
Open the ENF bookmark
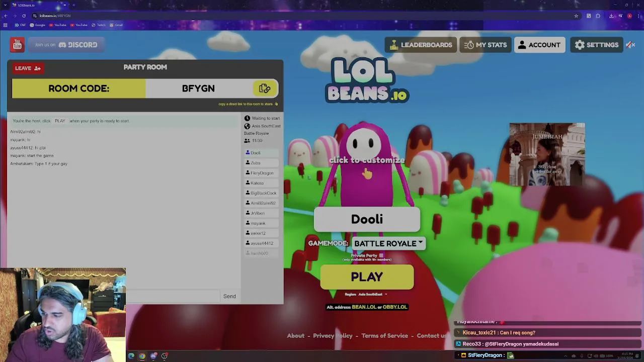tap(20, 25)
